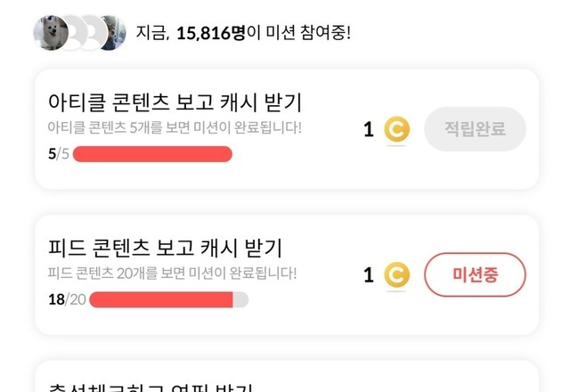
Task: Click the 18/20 feed progress bar
Action: tap(160, 299)
